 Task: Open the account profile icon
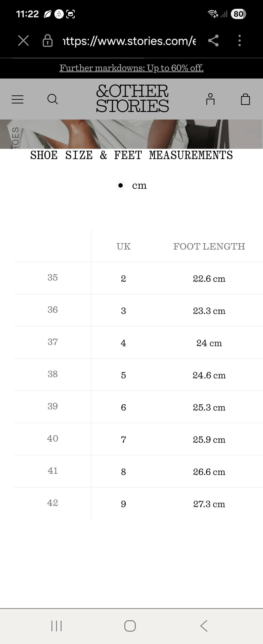210,99
